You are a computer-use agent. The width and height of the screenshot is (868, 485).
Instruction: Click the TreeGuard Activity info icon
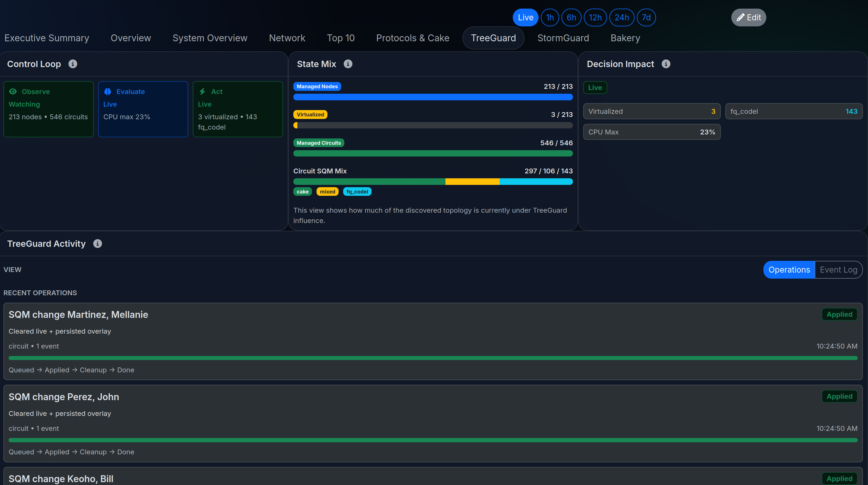[x=98, y=244]
